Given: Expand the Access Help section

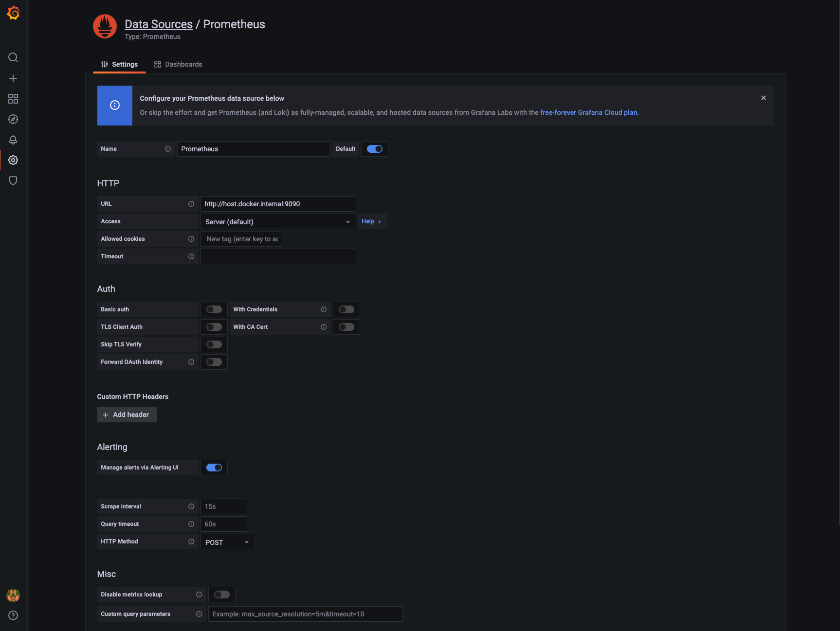Looking at the screenshot, I should point(371,221).
